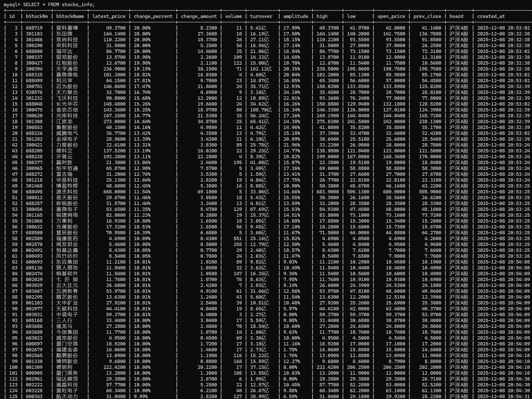The image size is (532, 399).
Task: Click stock name 威腾电气
Action: tap(67, 133)
